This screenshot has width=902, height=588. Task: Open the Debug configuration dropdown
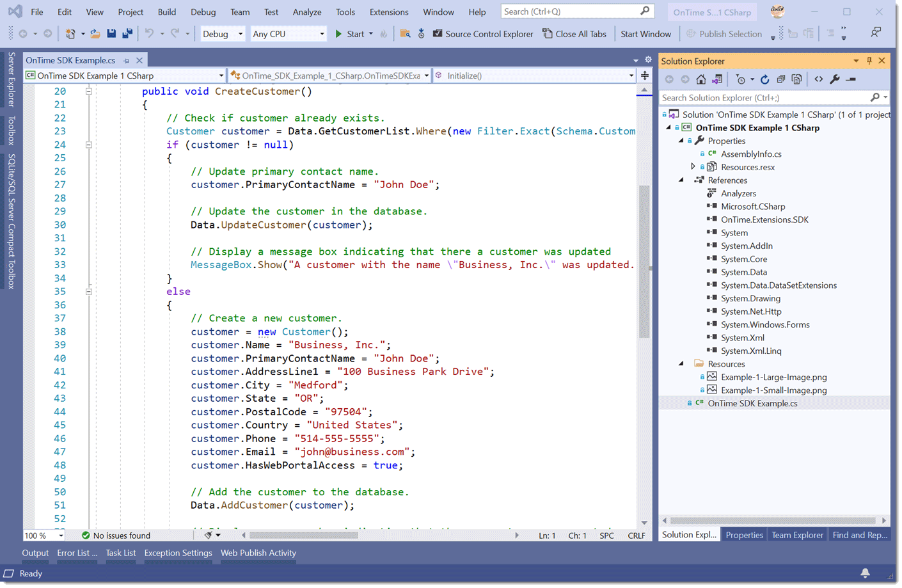pyautogui.click(x=241, y=34)
